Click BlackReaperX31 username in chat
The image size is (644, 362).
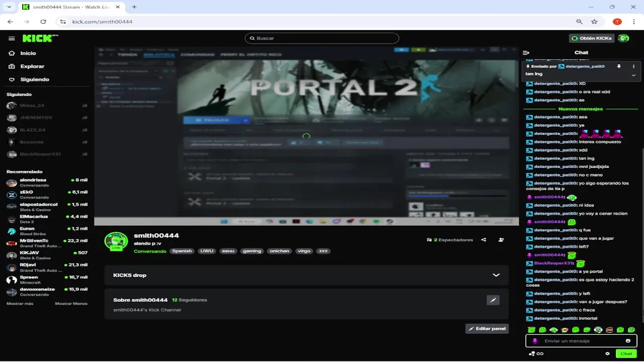click(x=553, y=263)
